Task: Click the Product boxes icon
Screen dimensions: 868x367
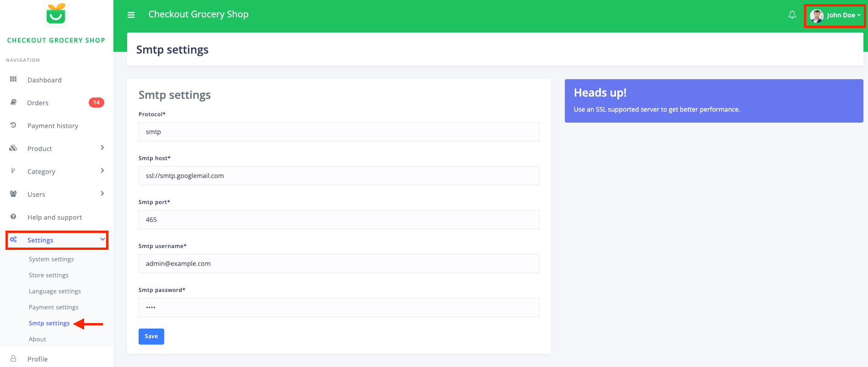Action: (13, 148)
